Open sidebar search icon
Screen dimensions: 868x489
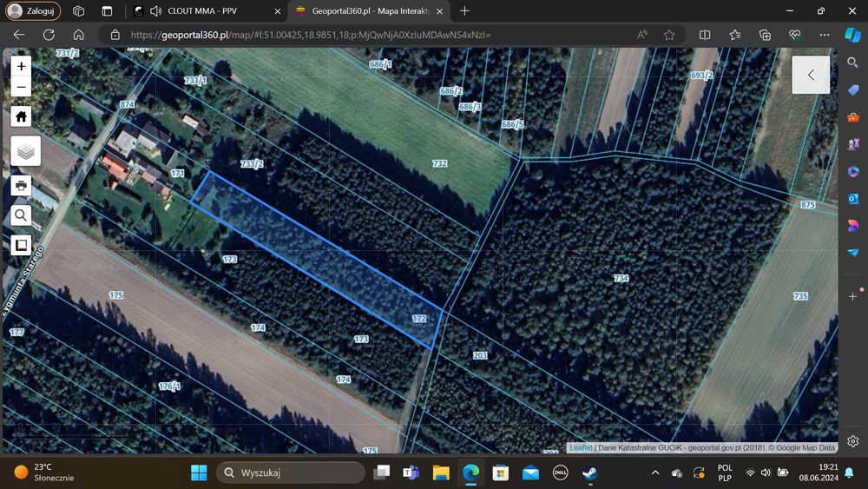tap(853, 63)
